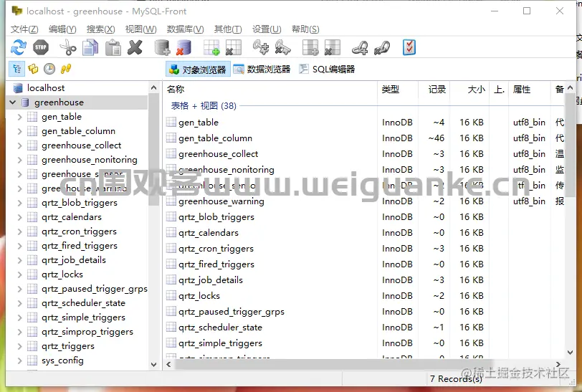
Task: Toggle the clock history icon
Action: pos(49,69)
